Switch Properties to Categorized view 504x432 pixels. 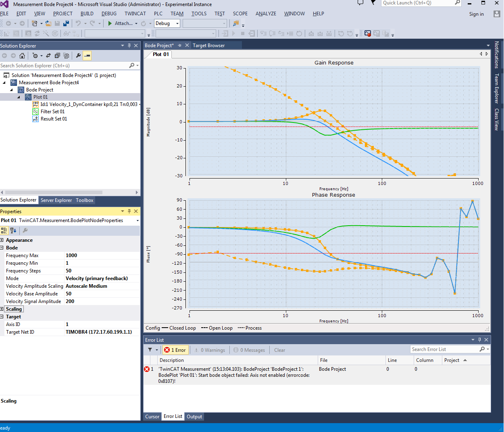tap(4, 231)
